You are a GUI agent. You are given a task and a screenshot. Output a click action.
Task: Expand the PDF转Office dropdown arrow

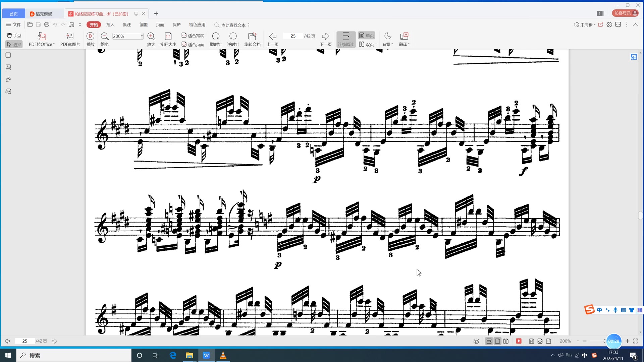54,44
